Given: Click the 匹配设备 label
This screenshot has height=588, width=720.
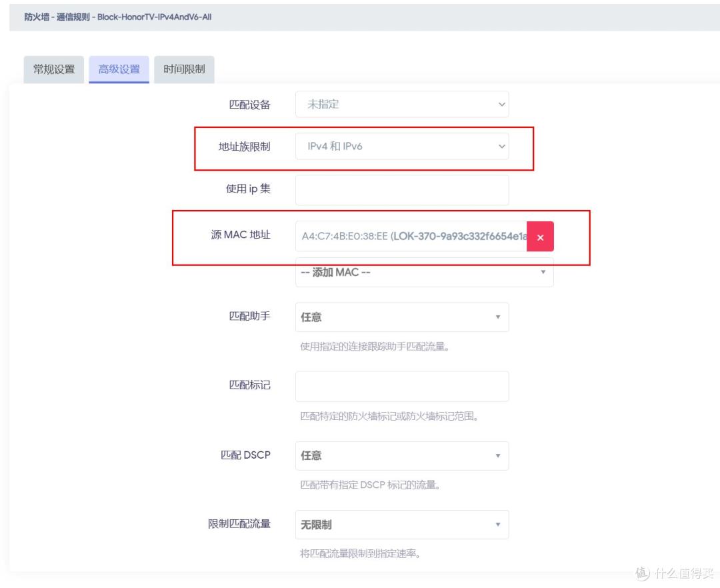Looking at the screenshot, I should tap(249, 105).
